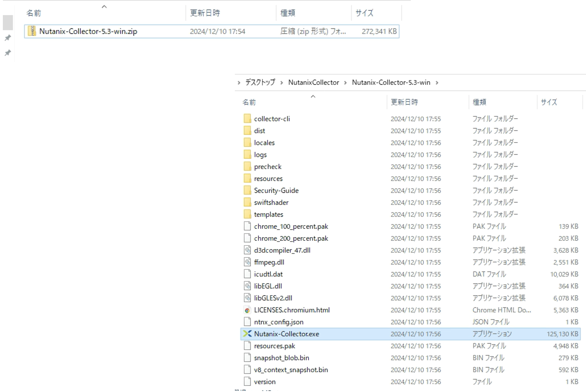Viewport: 586px width, 392px height.
Task: Select the d3dcompiler_47.dll file name
Action: [282, 250]
